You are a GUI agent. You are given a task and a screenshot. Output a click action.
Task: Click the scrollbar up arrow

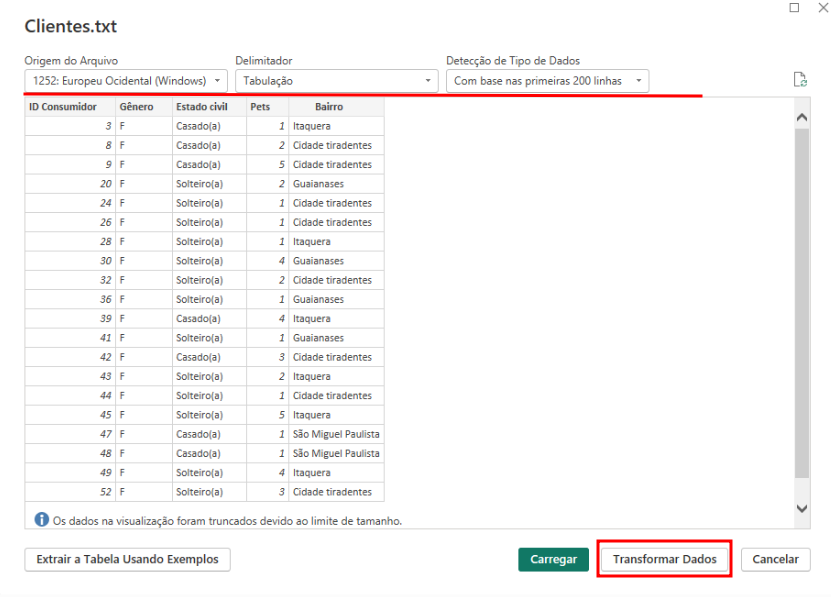801,116
